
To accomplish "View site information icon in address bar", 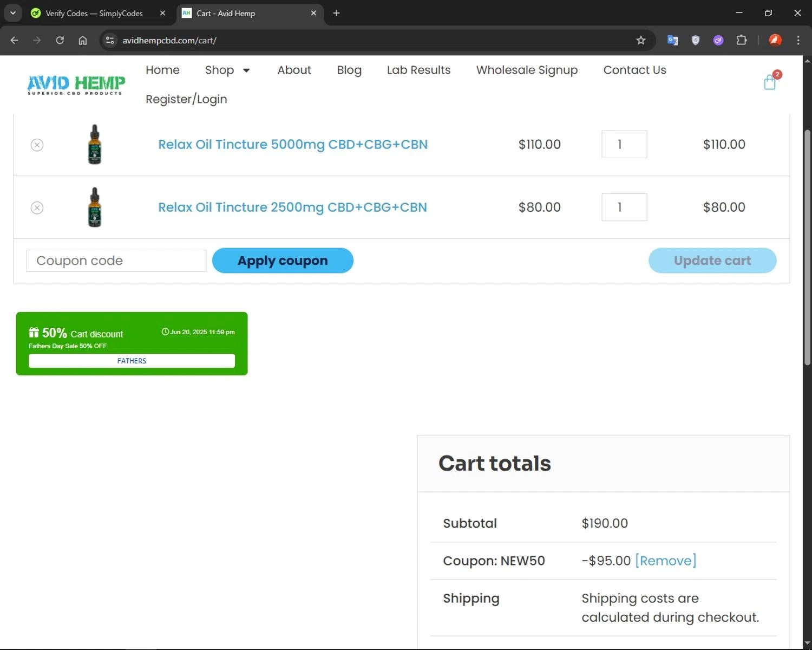I will [x=110, y=40].
